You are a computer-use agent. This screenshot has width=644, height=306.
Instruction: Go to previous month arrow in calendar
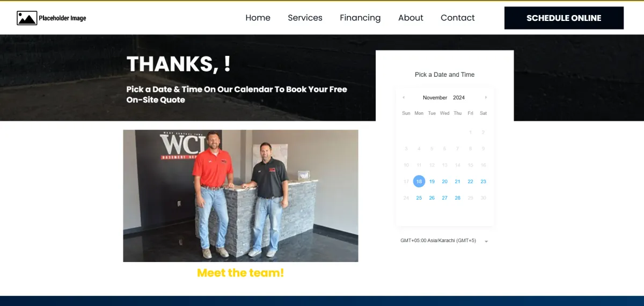404,98
